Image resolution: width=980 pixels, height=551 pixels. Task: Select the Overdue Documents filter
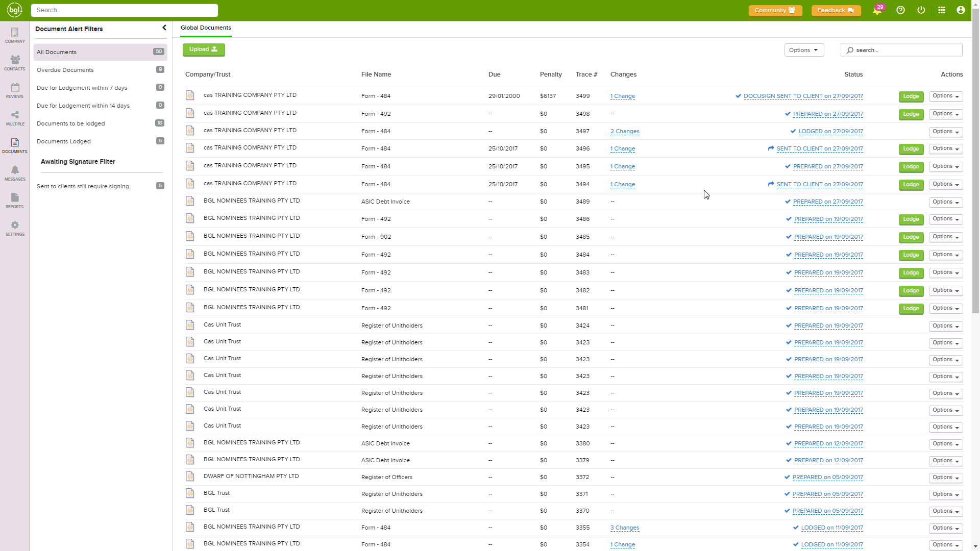[x=65, y=70]
